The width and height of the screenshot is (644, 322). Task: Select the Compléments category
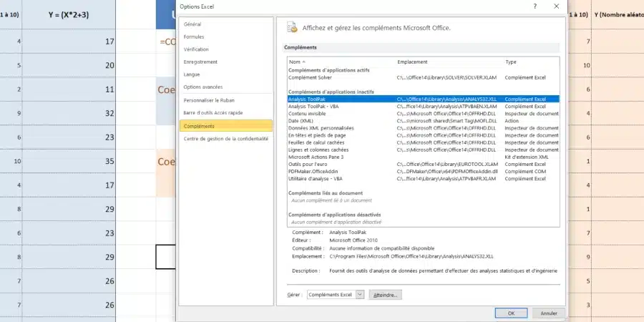tap(226, 126)
